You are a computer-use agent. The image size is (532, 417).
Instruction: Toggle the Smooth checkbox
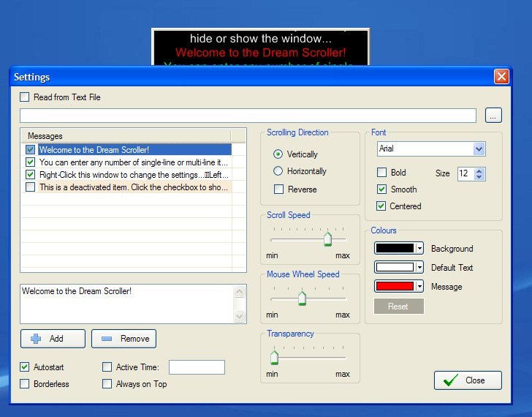(381, 189)
